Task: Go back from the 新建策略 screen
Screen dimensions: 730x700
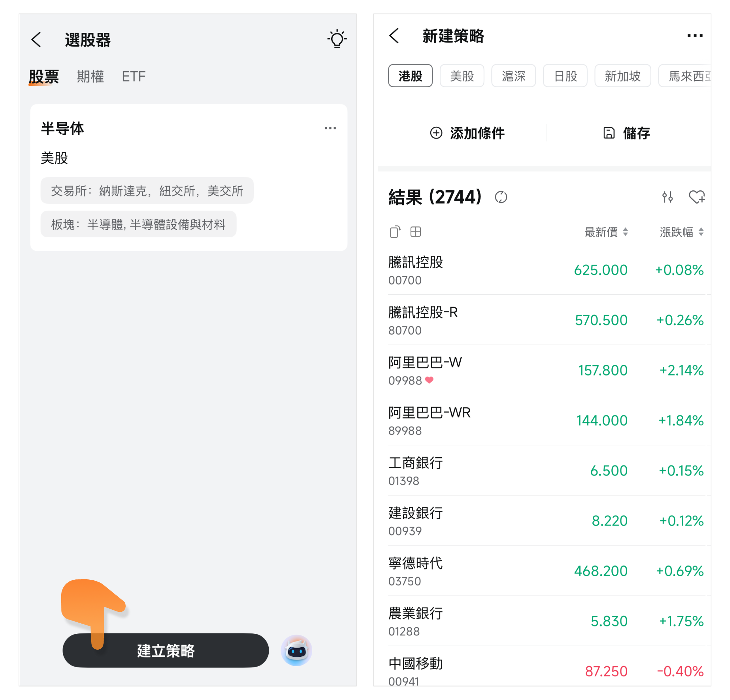Action: point(394,36)
